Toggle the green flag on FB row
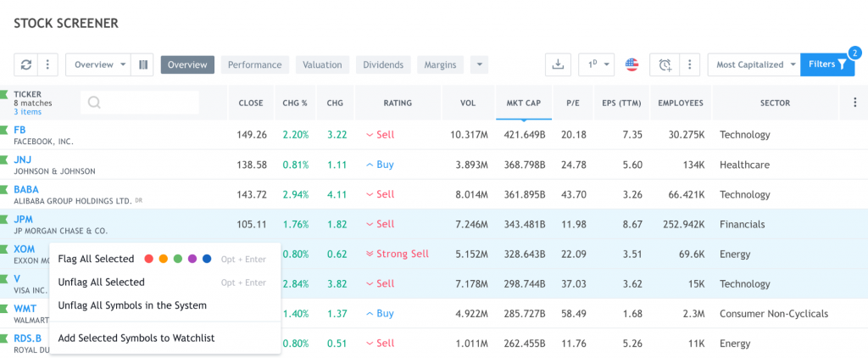This screenshot has height=358, width=868. click(x=4, y=131)
